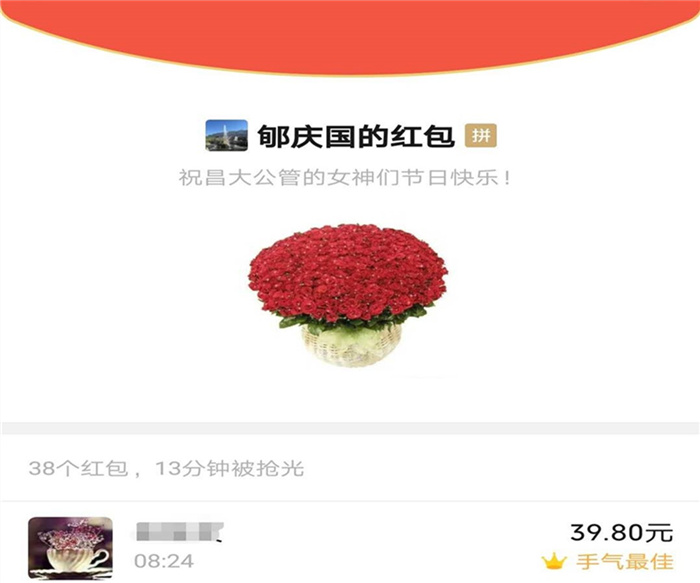Viewport: 700px width, 583px height.
Task: Click the 13分钟被抢光 status text
Action: coord(229,469)
